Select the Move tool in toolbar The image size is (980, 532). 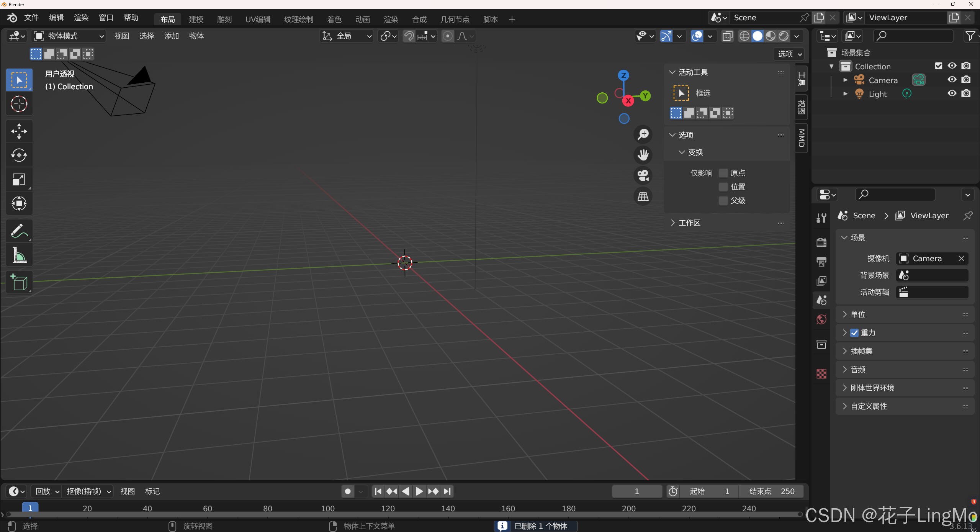click(19, 131)
